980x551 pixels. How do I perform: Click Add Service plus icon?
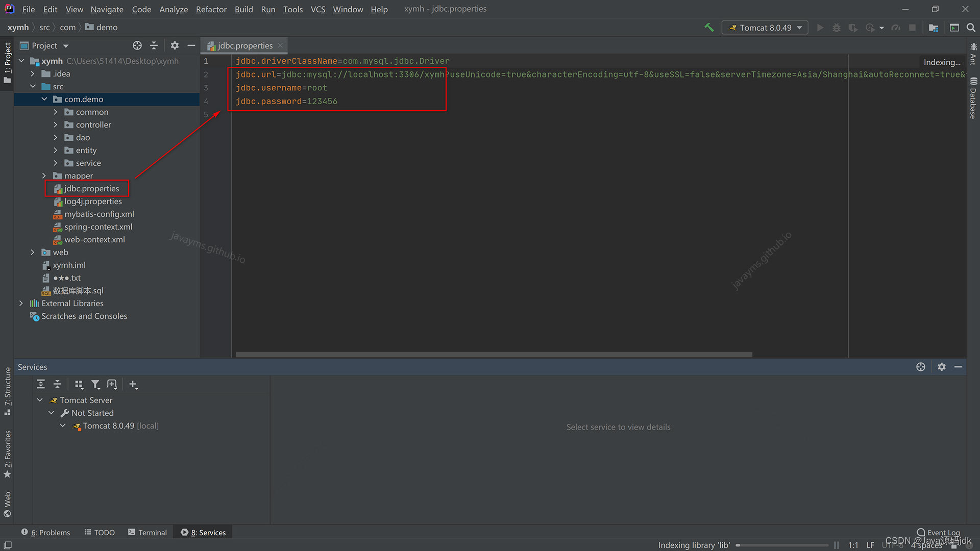pos(133,384)
